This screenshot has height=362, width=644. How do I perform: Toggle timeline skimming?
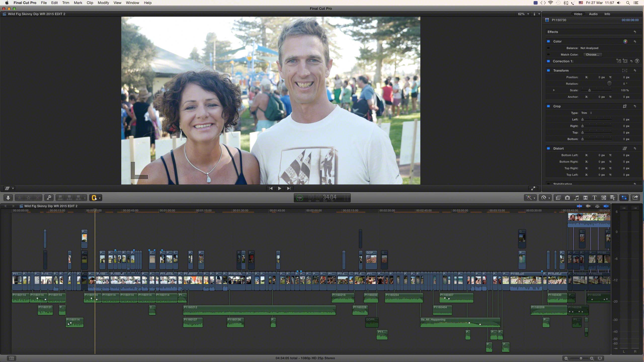(579, 206)
